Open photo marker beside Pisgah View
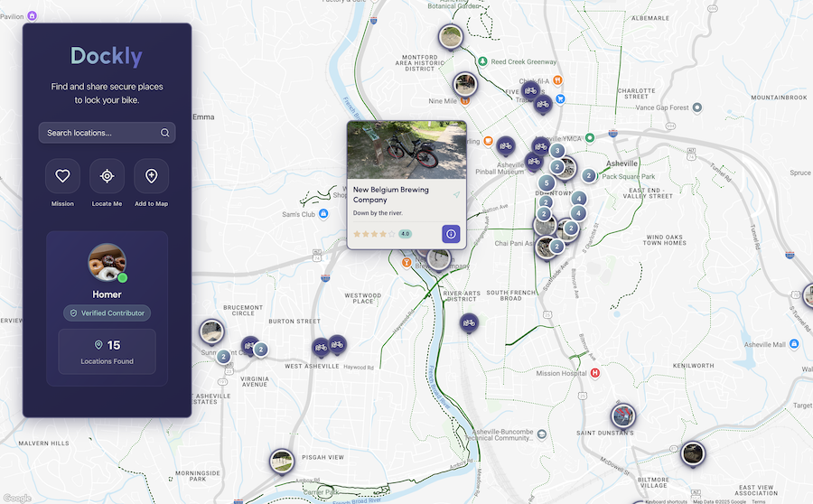 click(282, 461)
